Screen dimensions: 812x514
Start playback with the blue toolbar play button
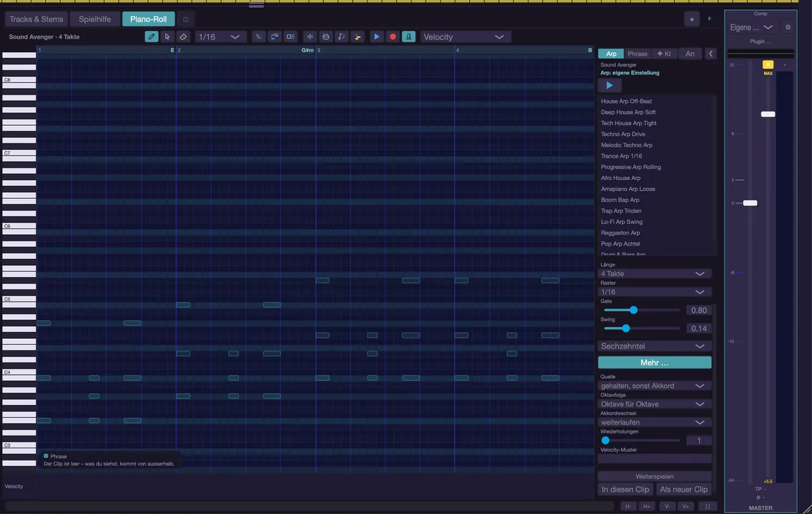tap(377, 37)
